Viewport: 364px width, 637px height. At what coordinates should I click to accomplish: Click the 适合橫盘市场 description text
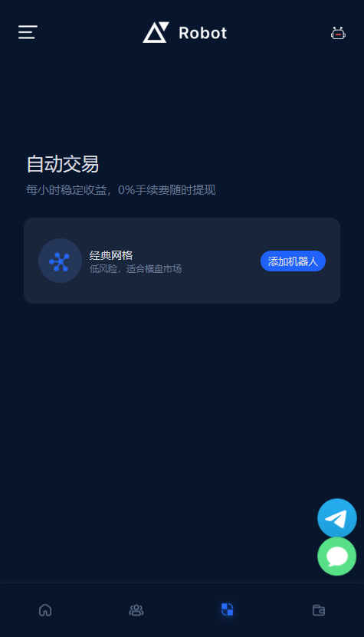click(x=154, y=269)
